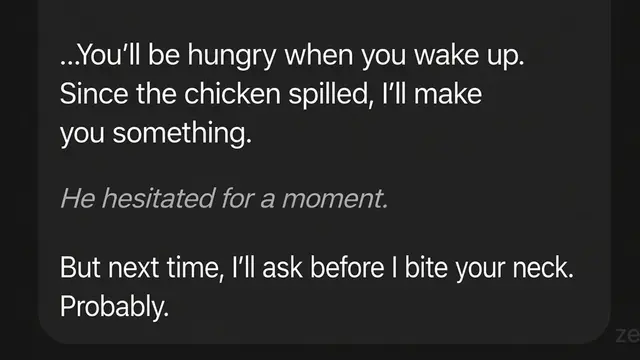This screenshot has height=360, width=640.
Task: Click the italic word "moment."
Action: [x=335, y=199]
